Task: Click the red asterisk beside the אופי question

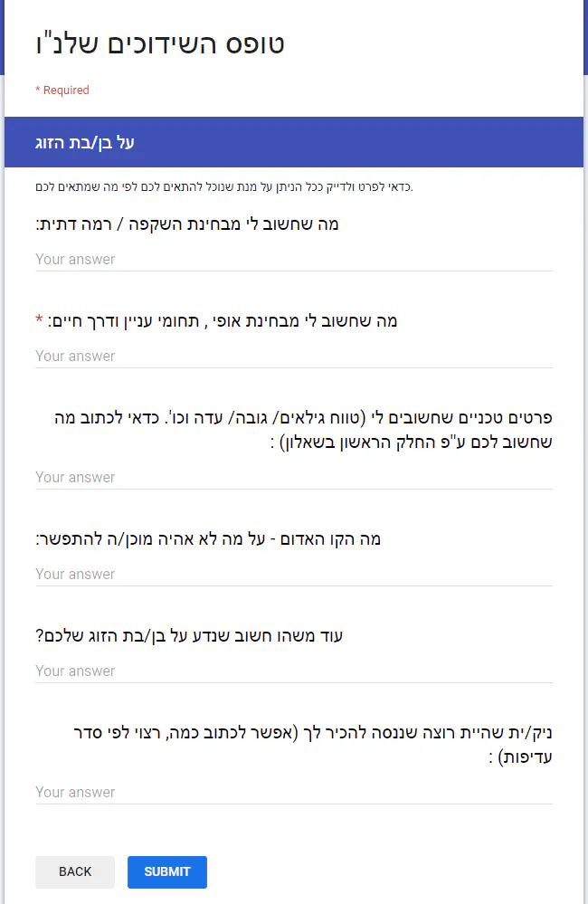Action: pyautogui.click(x=39, y=321)
